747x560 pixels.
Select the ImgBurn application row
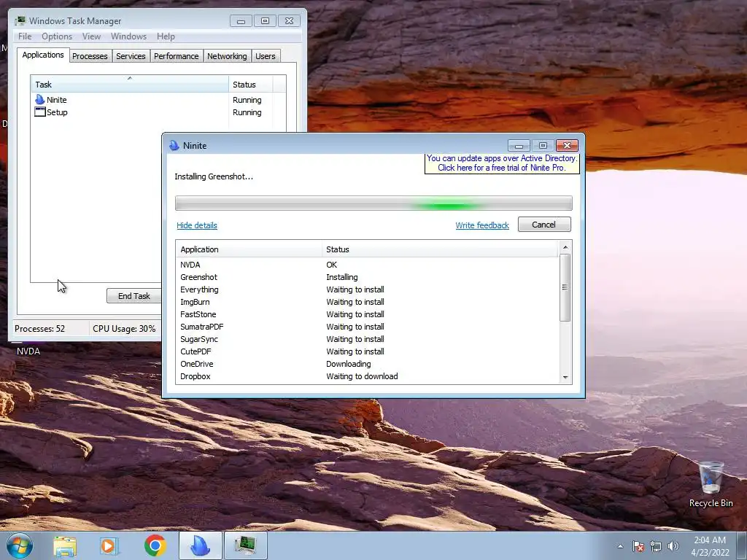368,302
